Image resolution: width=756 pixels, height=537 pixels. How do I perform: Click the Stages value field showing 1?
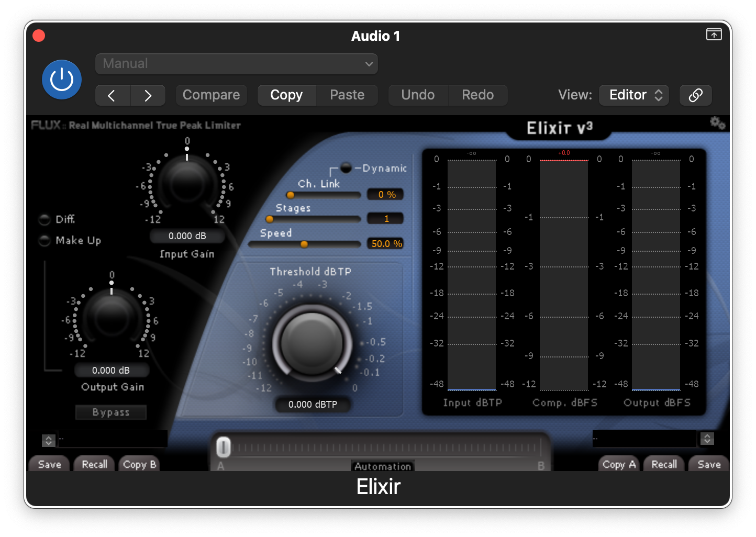(385, 218)
